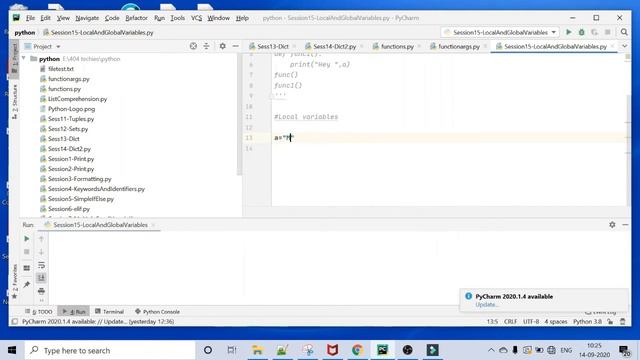The height and width of the screenshot is (360, 640).
Task: Hide the Project tool window
Action: click(236, 46)
